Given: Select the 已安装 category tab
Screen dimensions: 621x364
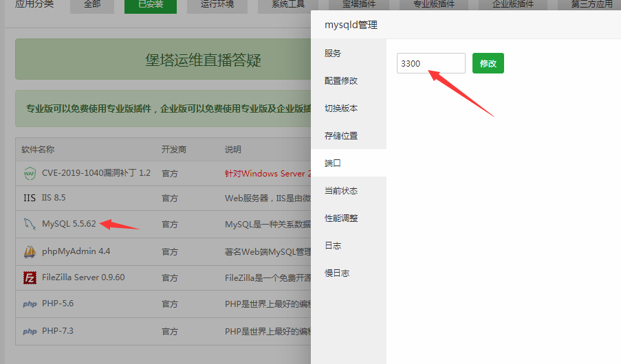Looking at the screenshot, I should pos(151,5).
